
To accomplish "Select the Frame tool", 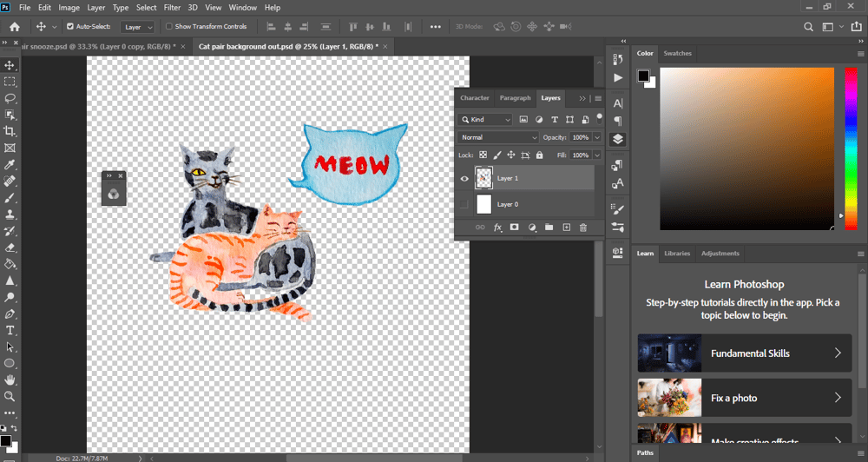I will (10, 148).
